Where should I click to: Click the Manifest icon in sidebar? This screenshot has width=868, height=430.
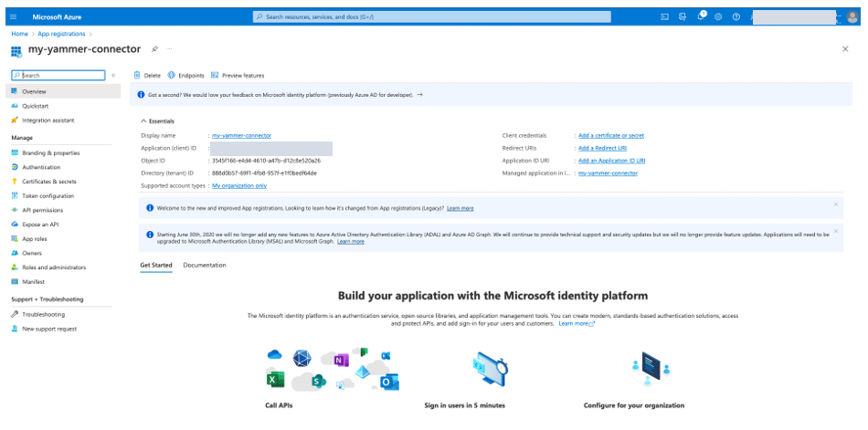(15, 282)
